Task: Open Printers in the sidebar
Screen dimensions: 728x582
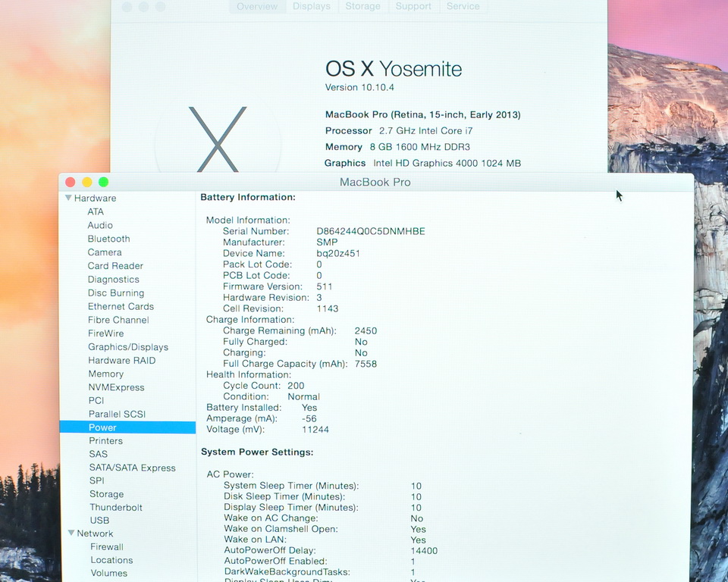Action: point(106,441)
